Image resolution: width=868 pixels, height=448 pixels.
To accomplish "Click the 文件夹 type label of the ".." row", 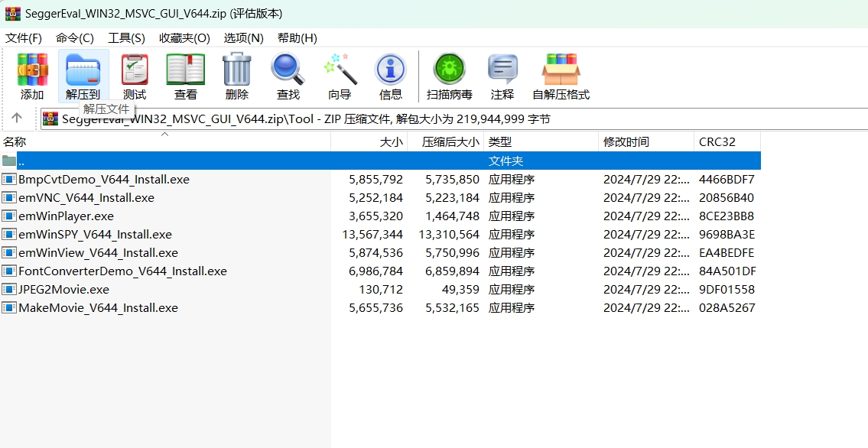I will [506, 161].
